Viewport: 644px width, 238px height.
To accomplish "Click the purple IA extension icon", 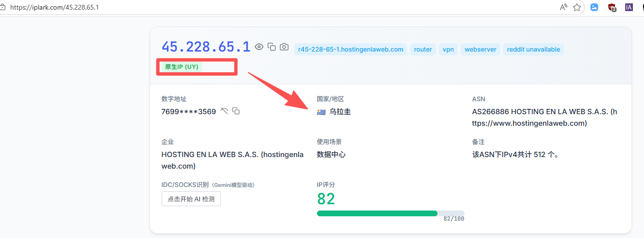I will point(629,7).
